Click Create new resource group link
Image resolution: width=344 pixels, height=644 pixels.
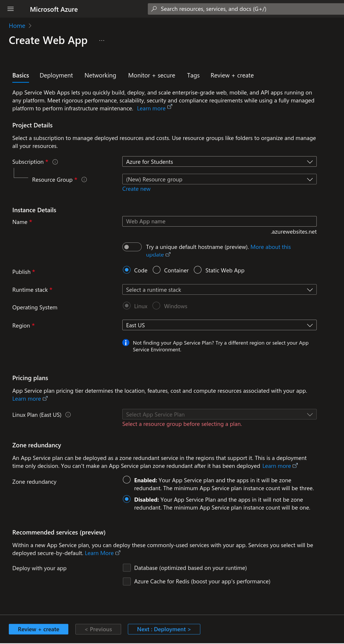coord(136,189)
